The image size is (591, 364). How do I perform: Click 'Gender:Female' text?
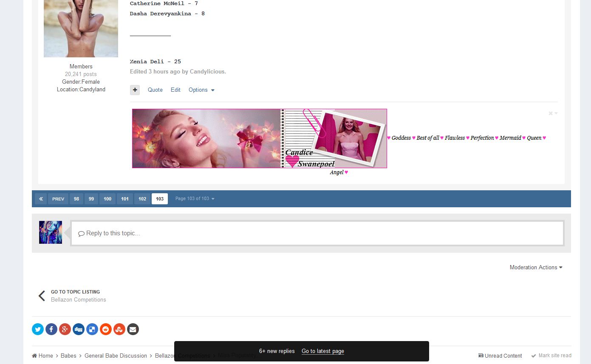(x=81, y=82)
